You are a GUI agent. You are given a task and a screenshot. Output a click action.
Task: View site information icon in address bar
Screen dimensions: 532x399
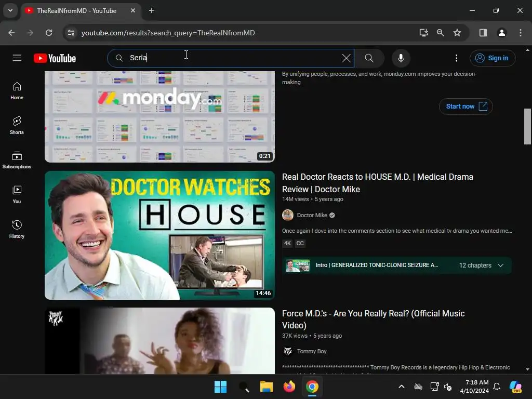(x=71, y=33)
